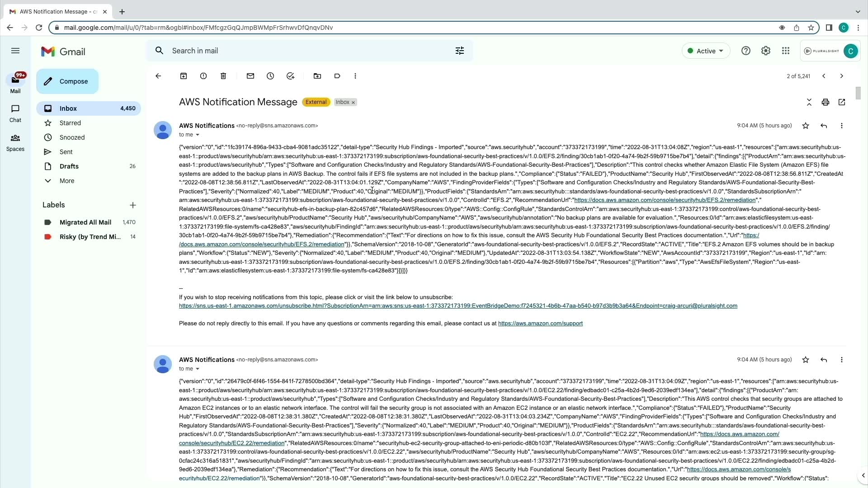Viewport: 868px width, 488px height.
Task: Mark the conversation as unread
Action: click(x=250, y=76)
